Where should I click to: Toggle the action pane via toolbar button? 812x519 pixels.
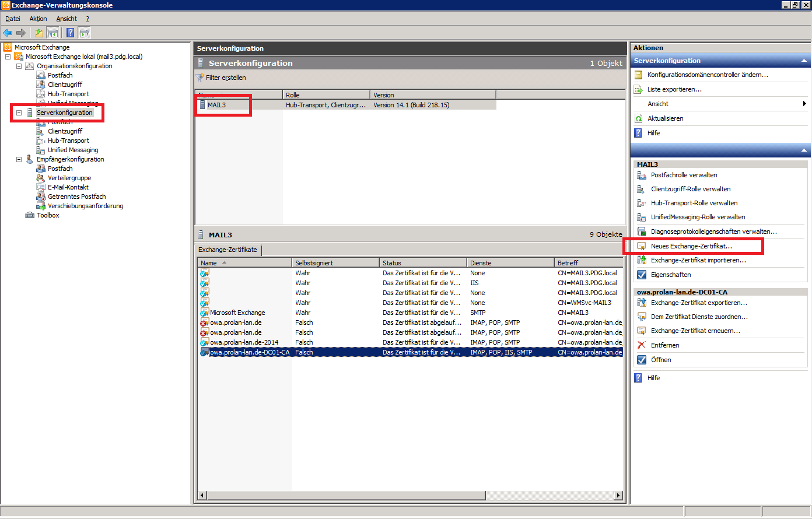pos(85,33)
